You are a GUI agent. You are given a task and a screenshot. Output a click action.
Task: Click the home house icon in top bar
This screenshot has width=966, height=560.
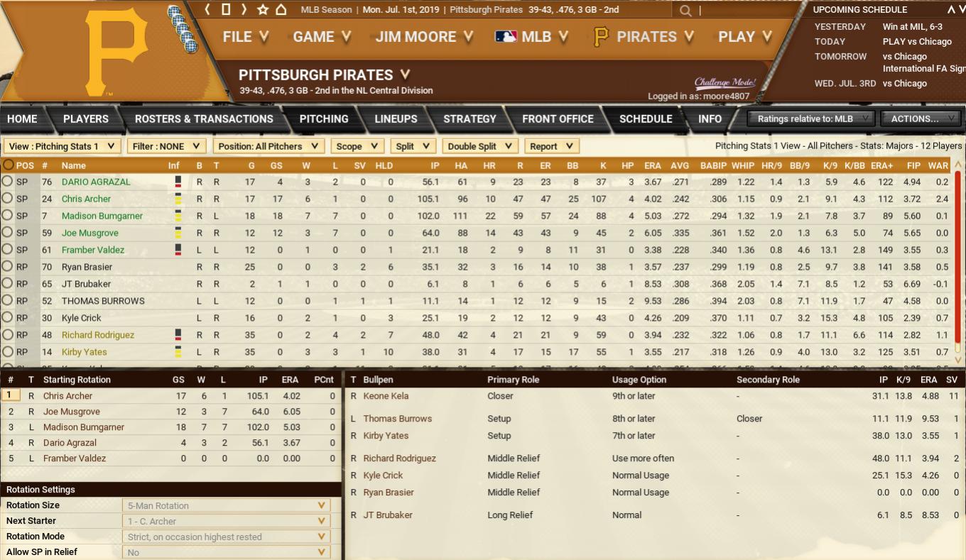point(281,10)
